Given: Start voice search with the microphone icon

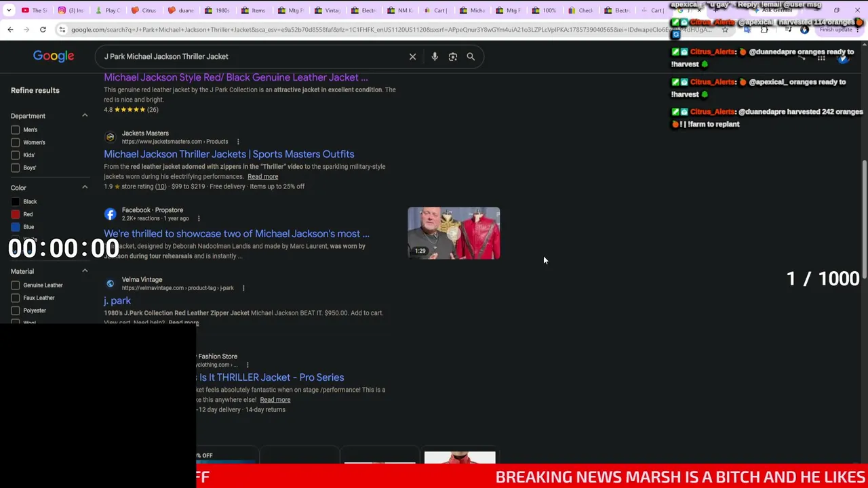Looking at the screenshot, I should click(435, 57).
